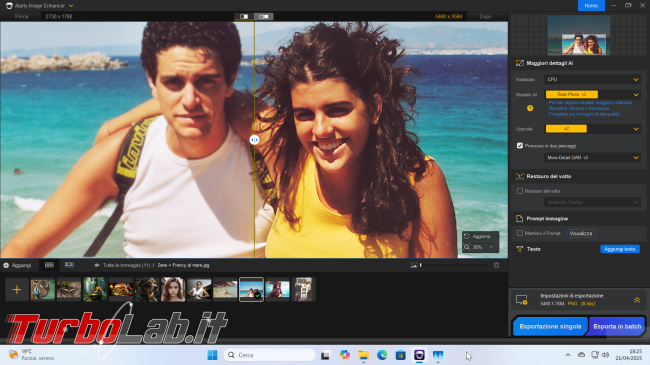Click the Aggiungi plus icon above thumbnails
The image size is (650, 365).
click(6, 265)
